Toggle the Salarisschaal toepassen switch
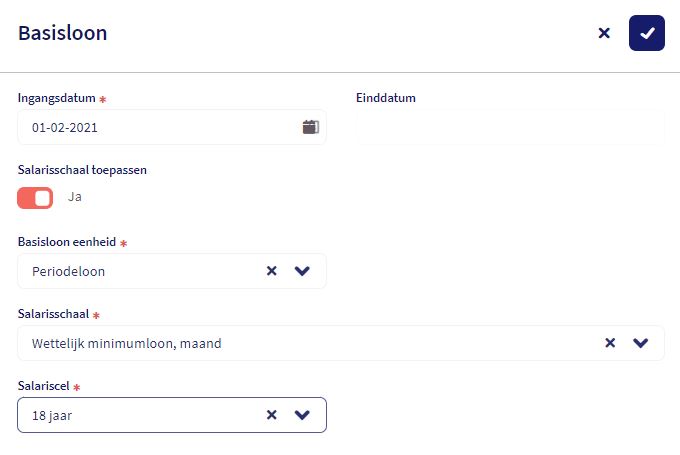Viewport: 680px width, 455px height. [x=35, y=198]
